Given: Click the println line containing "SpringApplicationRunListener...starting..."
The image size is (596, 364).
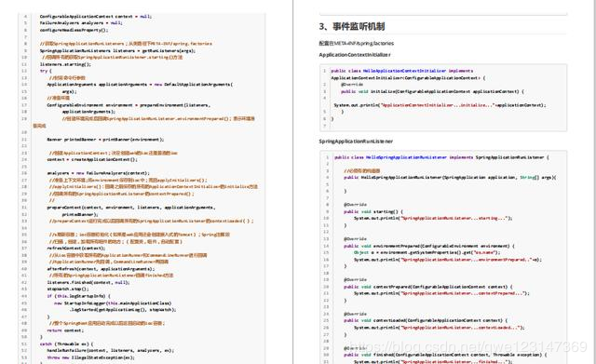Looking at the screenshot, I should (x=433, y=219).
